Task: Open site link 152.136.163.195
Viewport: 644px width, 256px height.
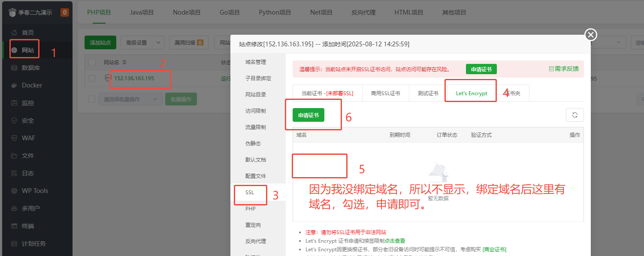Action: (134, 78)
